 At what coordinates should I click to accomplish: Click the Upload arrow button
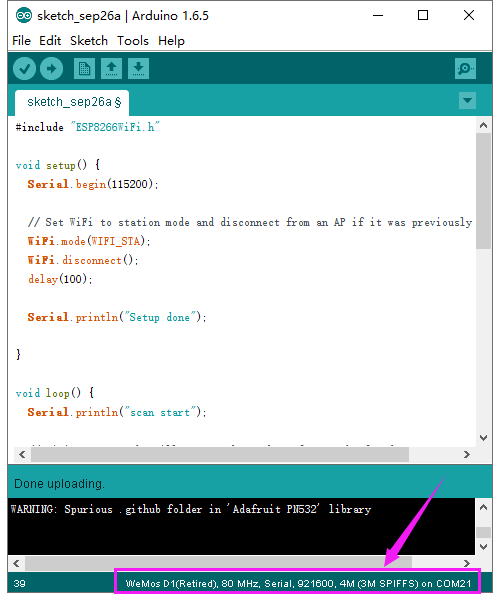pyautogui.click(x=52, y=69)
